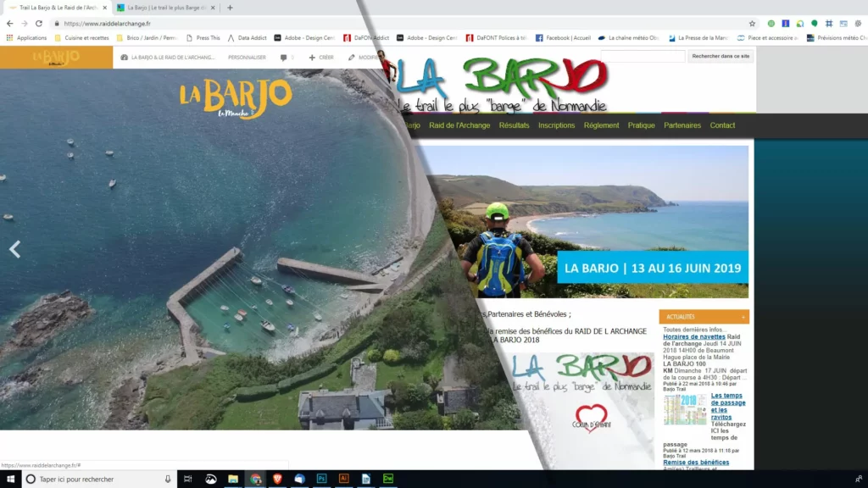Open Photoshop from the taskbar
This screenshot has height=488, width=868.
[x=321, y=480]
